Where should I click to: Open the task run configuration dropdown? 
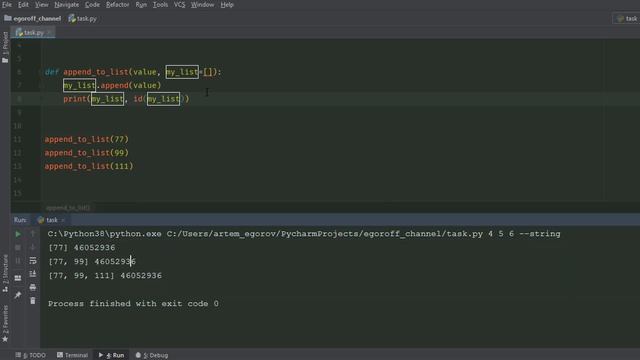pyautogui.click(x=627, y=18)
